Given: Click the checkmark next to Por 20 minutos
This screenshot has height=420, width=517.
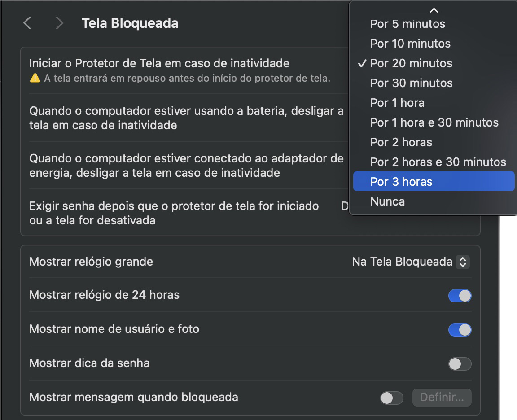Looking at the screenshot, I should pos(363,63).
